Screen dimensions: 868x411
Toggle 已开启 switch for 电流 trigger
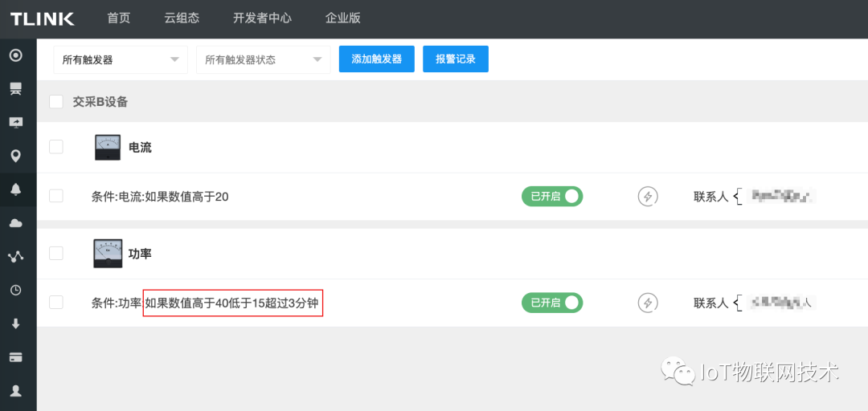pos(552,196)
